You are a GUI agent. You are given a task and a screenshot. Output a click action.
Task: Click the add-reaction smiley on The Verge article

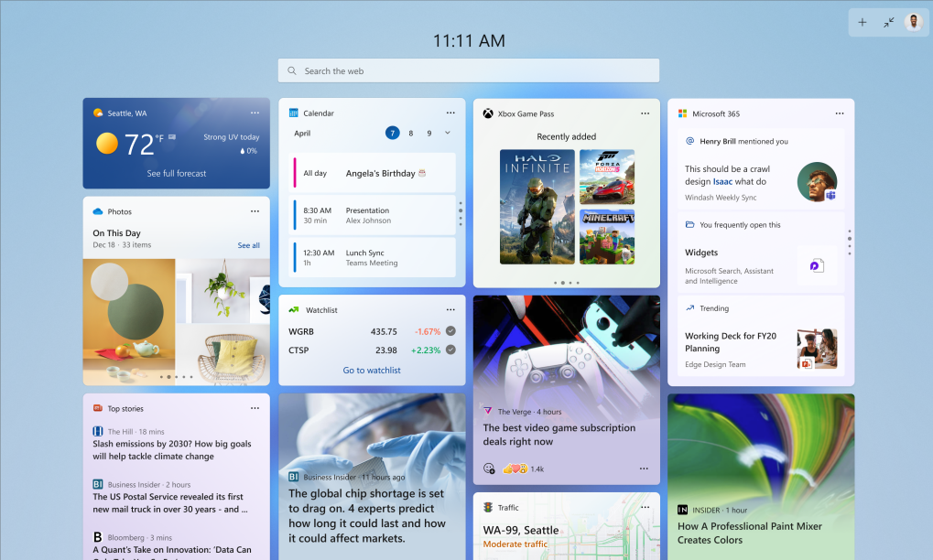click(488, 467)
